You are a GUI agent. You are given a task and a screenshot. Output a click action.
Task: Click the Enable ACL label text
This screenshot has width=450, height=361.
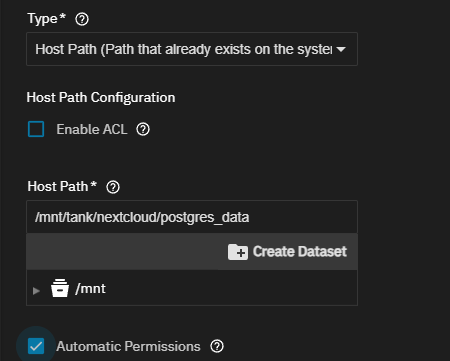tap(92, 129)
